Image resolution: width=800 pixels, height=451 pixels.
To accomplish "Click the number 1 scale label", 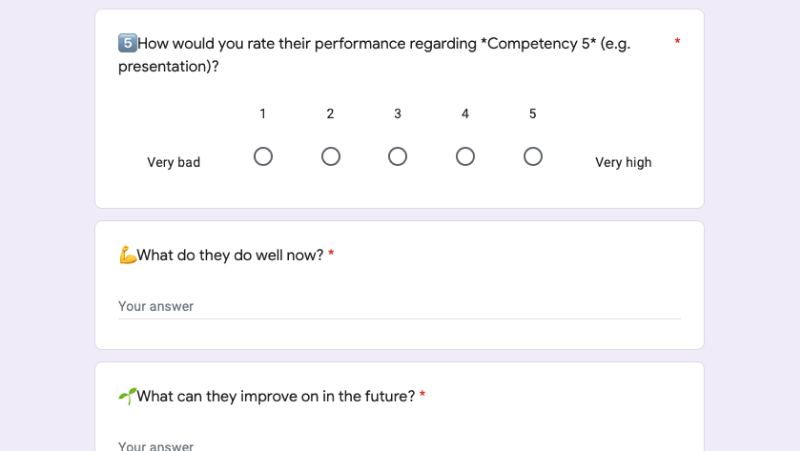I will coord(263,114).
